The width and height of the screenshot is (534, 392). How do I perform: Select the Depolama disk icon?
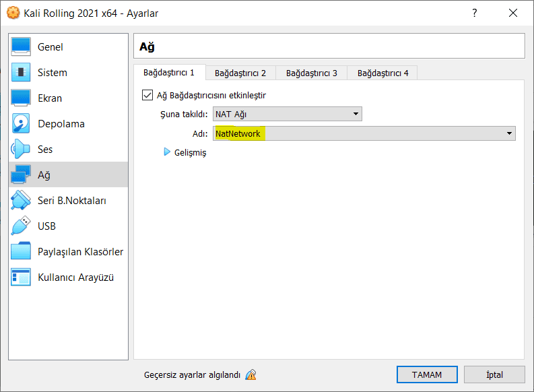21,124
